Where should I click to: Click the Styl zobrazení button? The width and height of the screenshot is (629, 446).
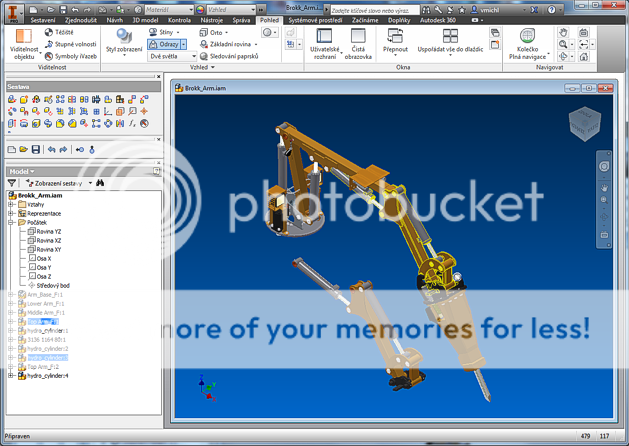point(124,41)
